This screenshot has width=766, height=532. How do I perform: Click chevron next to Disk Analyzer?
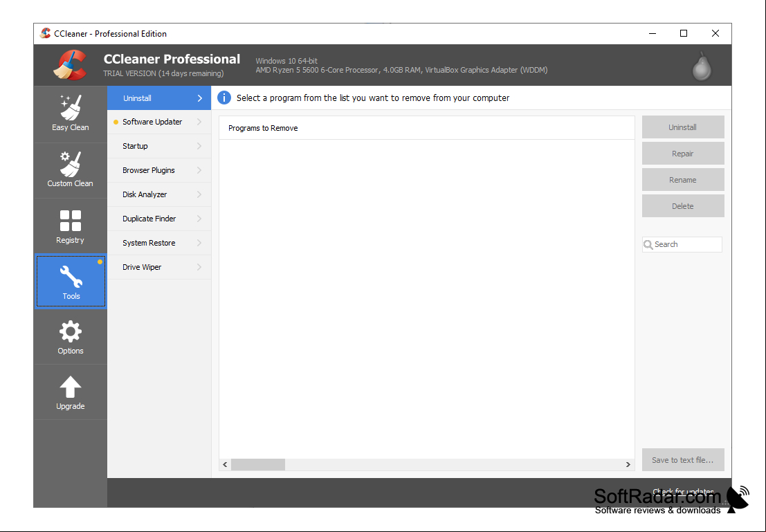pyautogui.click(x=199, y=194)
